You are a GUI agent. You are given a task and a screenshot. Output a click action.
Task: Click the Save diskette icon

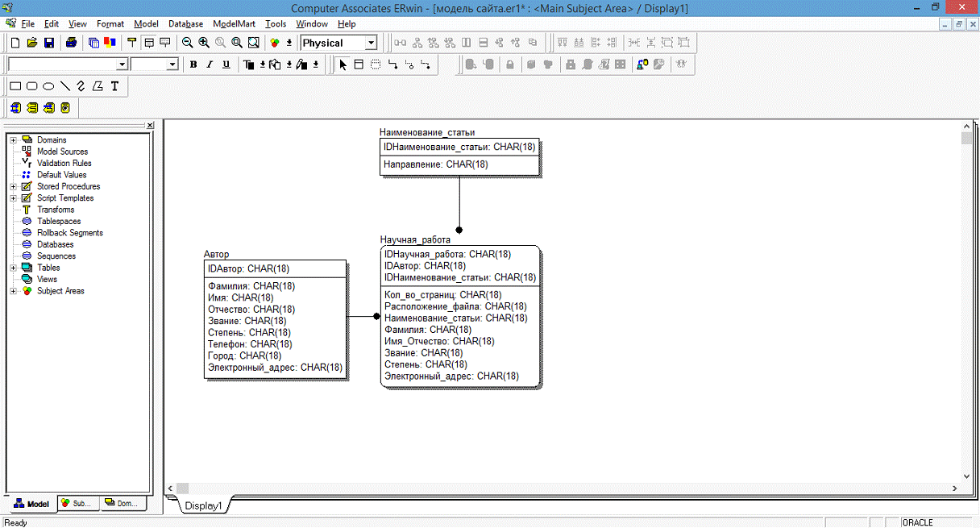[x=49, y=43]
